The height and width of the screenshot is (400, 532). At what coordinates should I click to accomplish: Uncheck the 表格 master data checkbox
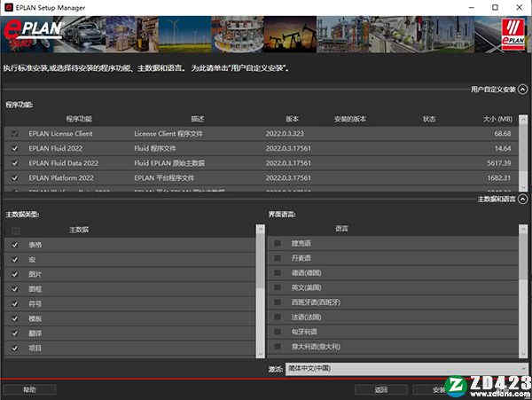pos(15,245)
